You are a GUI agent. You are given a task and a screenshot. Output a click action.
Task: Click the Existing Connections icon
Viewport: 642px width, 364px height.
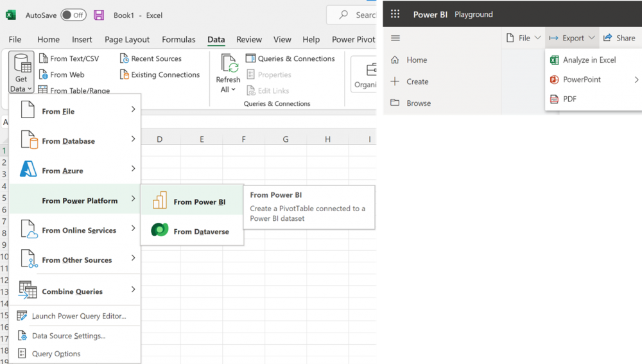pyautogui.click(x=124, y=74)
